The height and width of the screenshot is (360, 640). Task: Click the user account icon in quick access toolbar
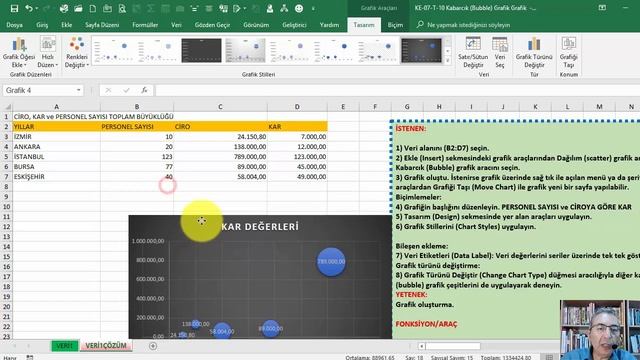[269, 8]
